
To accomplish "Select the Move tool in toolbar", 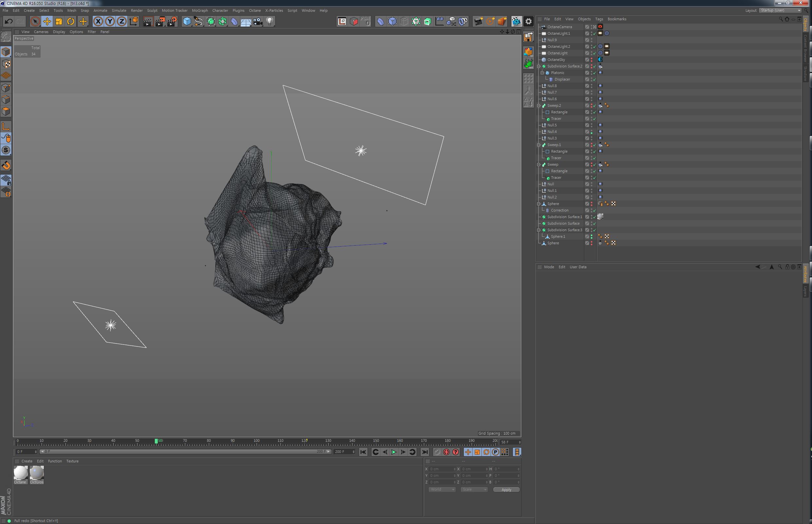I will (47, 21).
